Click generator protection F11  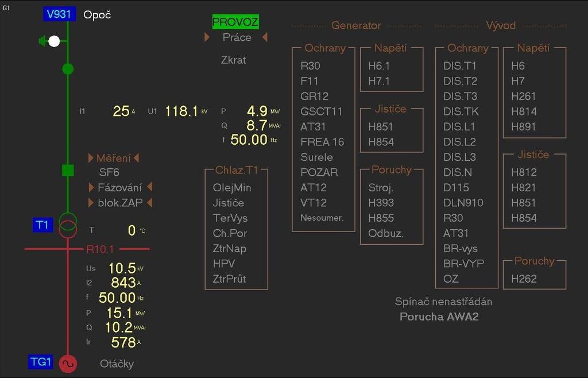click(x=310, y=81)
